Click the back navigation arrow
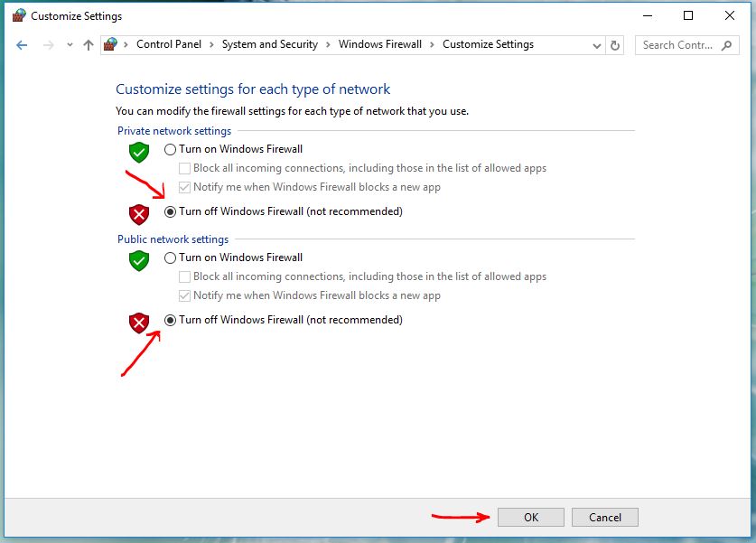756x543 pixels. pos(22,45)
